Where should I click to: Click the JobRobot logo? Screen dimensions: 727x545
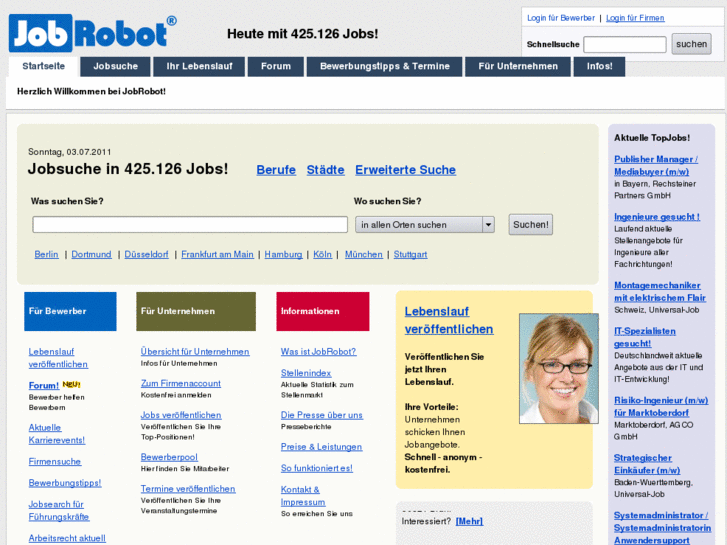point(92,33)
